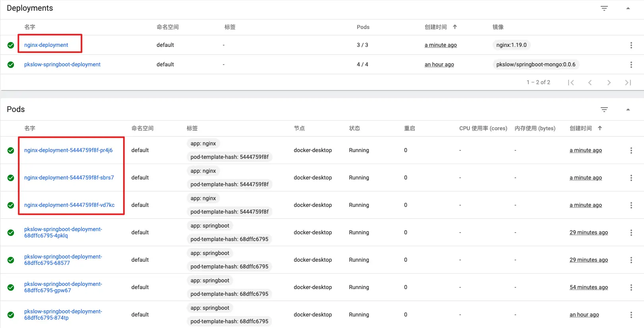The image size is (644, 328).
Task: Click Pods 重启 column header
Action: coord(410,128)
